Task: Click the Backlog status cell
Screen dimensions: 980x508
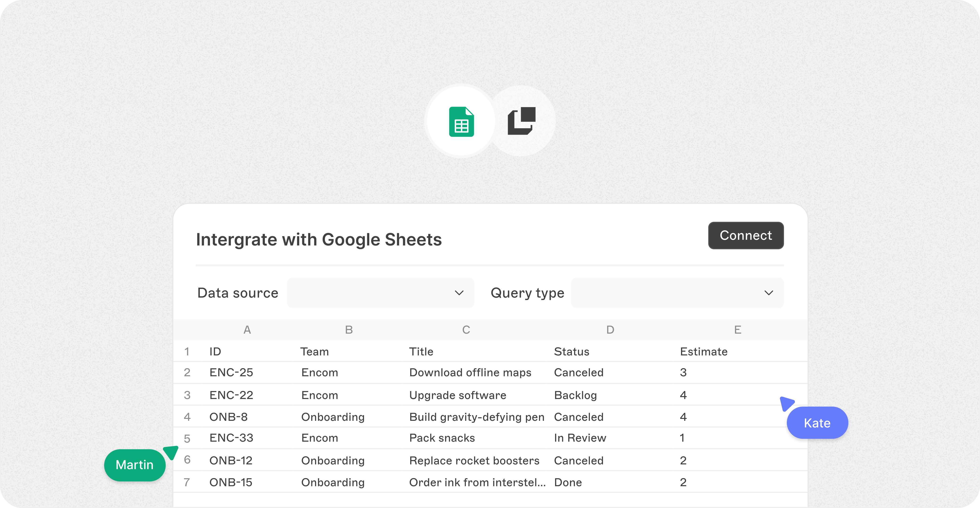Action: click(575, 395)
